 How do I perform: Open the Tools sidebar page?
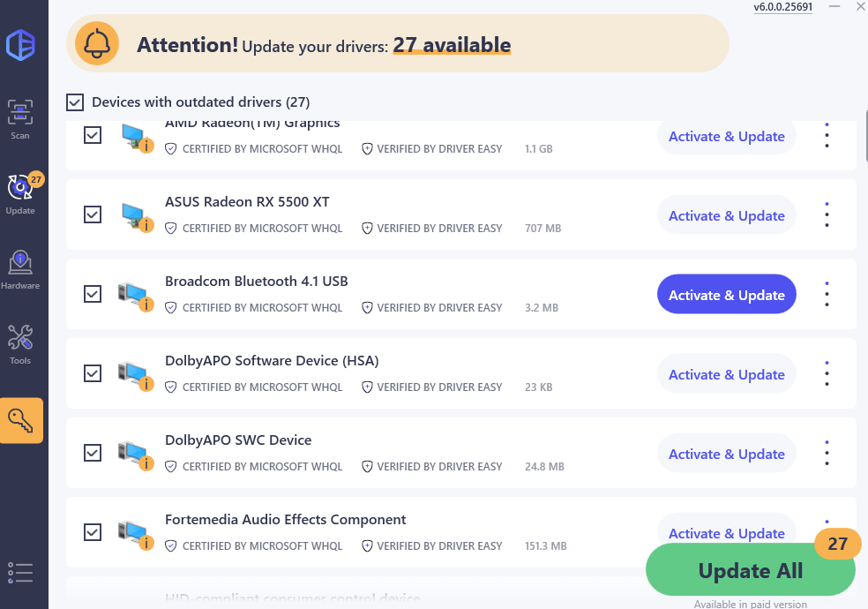19,344
